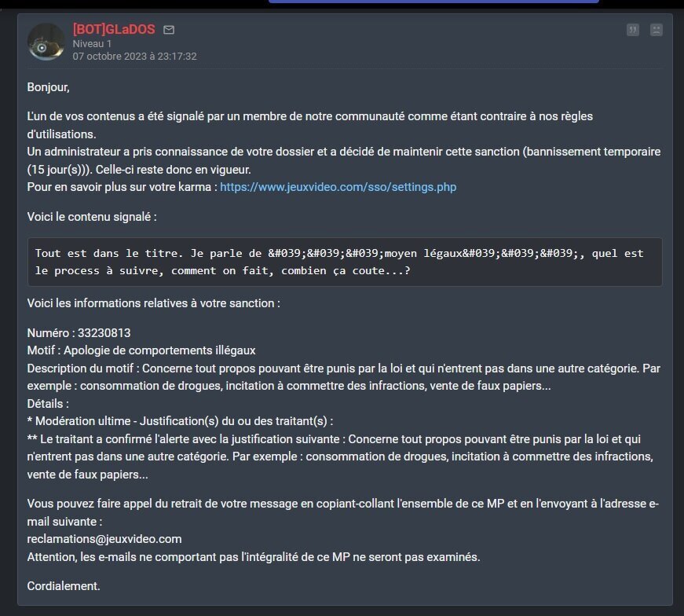Screen dimensions: 684x616
Task: Open the GLaDOS avatar picture
Action: [x=46, y=42]
